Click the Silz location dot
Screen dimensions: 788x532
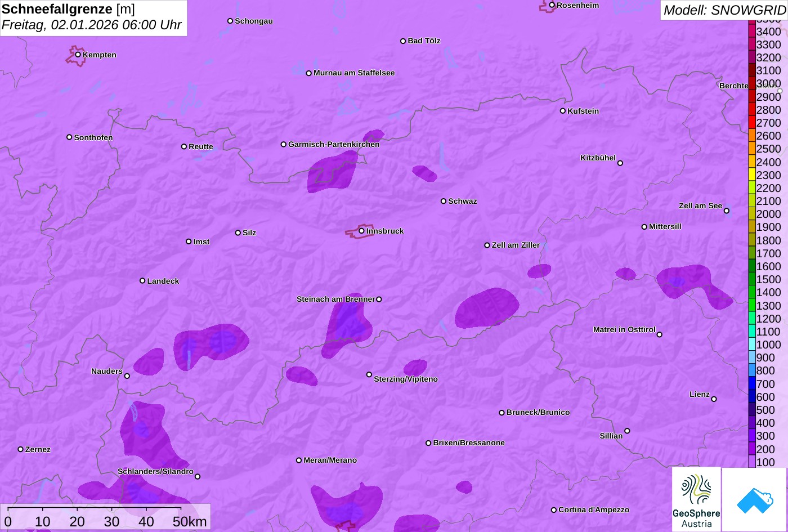(x=238, y=233)
